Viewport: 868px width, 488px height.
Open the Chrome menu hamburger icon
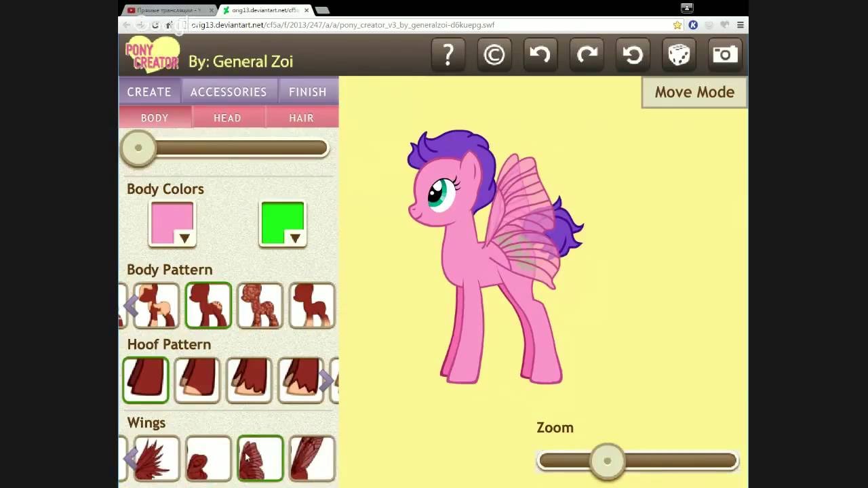point(740,25)
